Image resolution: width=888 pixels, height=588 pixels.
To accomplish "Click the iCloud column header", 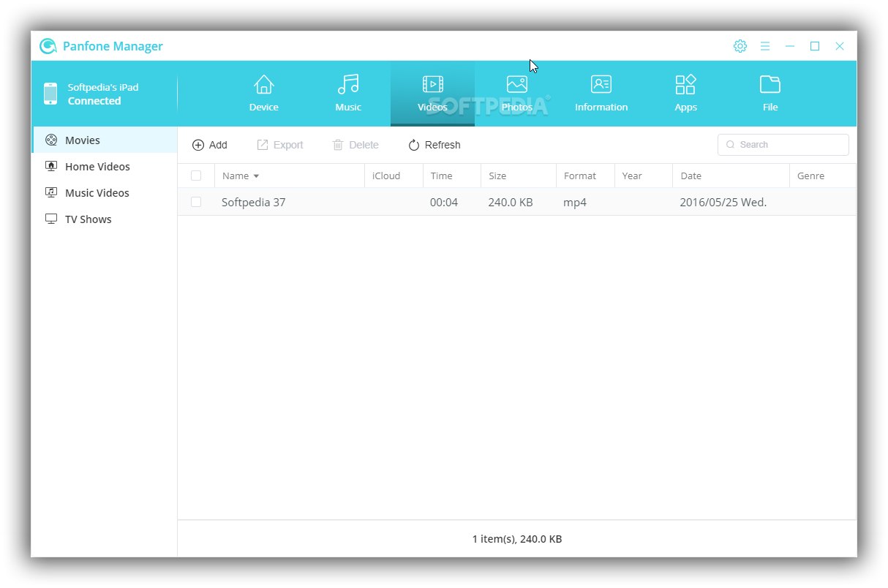I will click(x=394, y=176).
